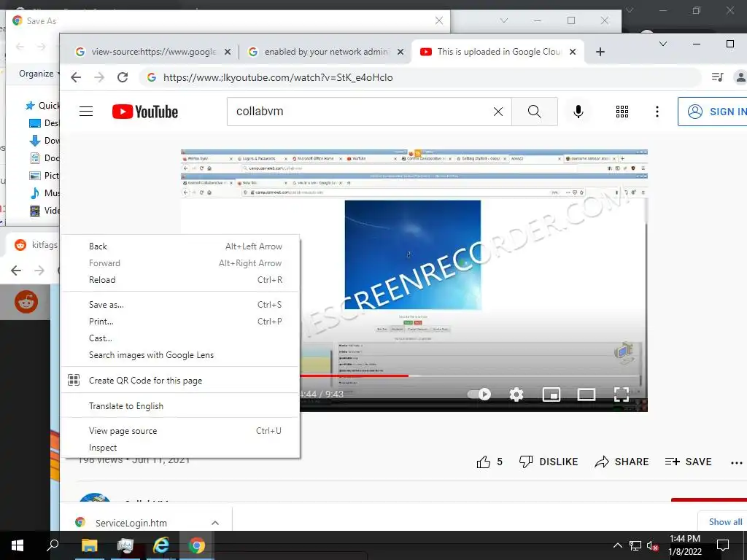Image resolution: width=747 pixels, height=560 pixels.
Task: Open Organize dropdown in Save As dialog
Action: (39, 74)
